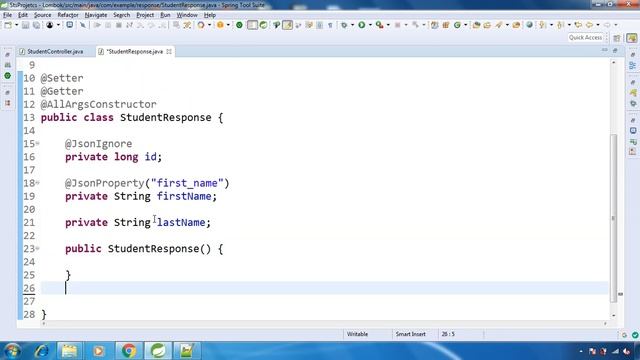
Task: Click the Search flashlight toolbar icon
Action: click(499, 25)
